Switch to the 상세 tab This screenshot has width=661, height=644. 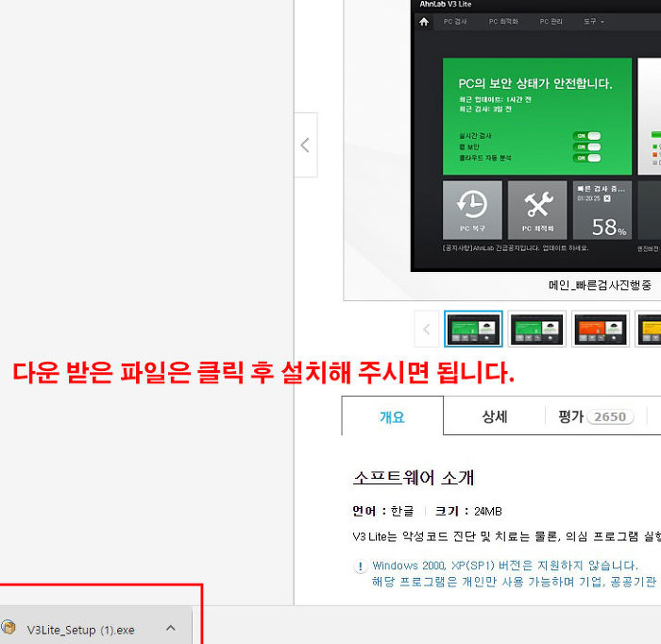click(495, 416)
